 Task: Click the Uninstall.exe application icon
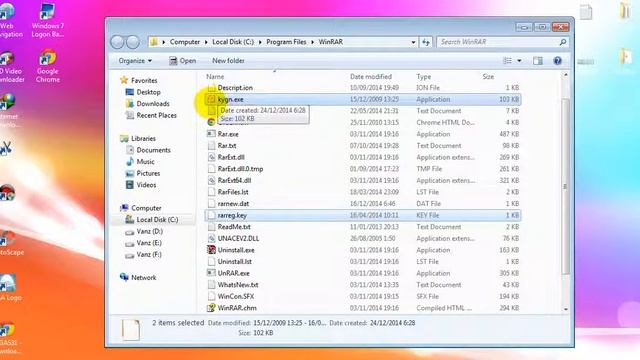click(x=211, y=250)
